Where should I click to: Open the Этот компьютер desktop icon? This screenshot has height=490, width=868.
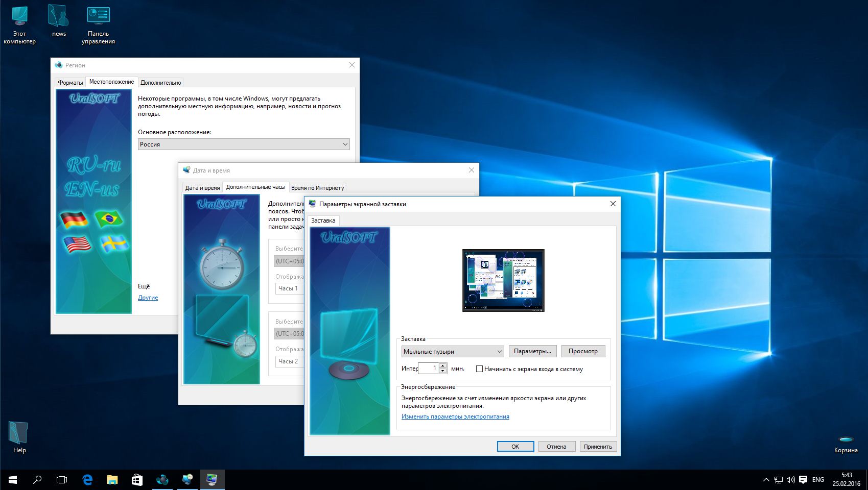point(19,17)
